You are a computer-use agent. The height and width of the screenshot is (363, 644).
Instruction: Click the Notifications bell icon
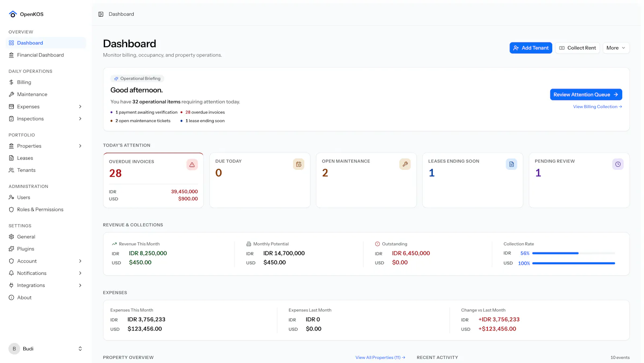point(11,273)
